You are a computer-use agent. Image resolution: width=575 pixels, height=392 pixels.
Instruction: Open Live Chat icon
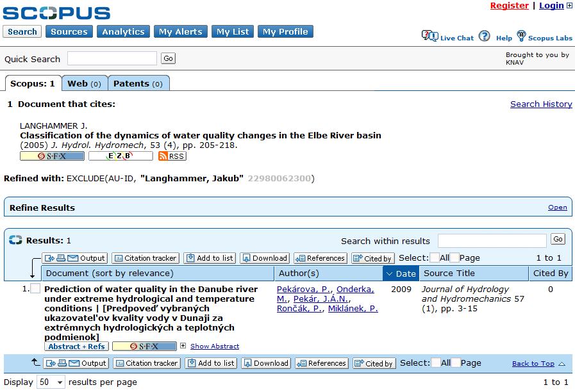tap(429, 36)
